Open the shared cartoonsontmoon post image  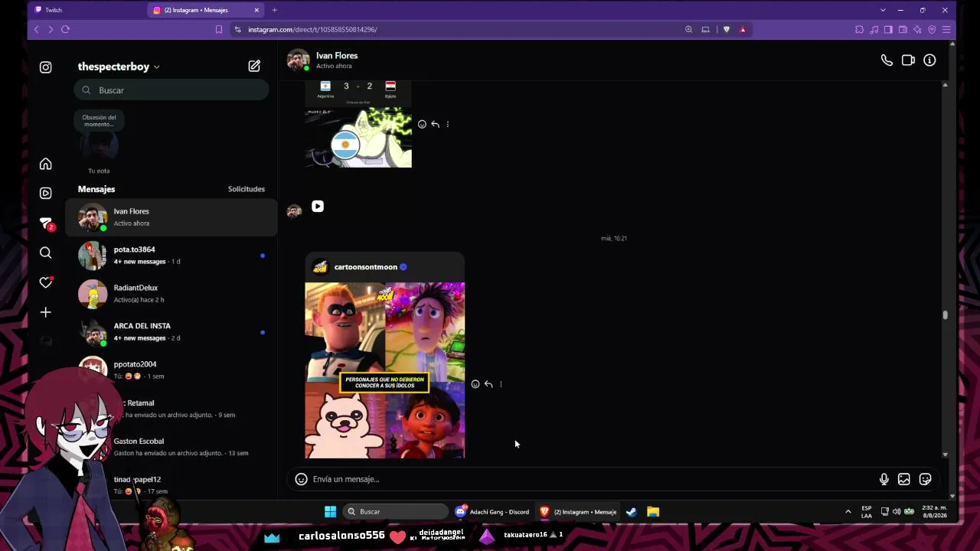point(384,370)
